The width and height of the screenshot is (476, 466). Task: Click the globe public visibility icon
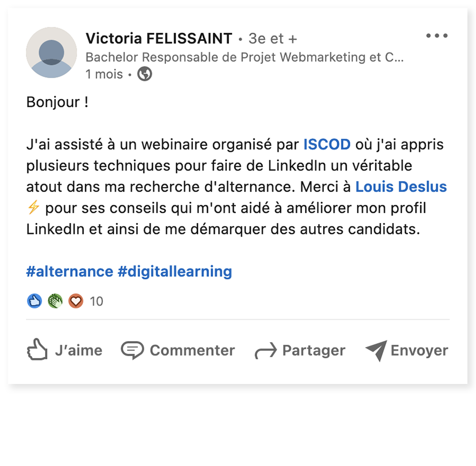(145, 74)
